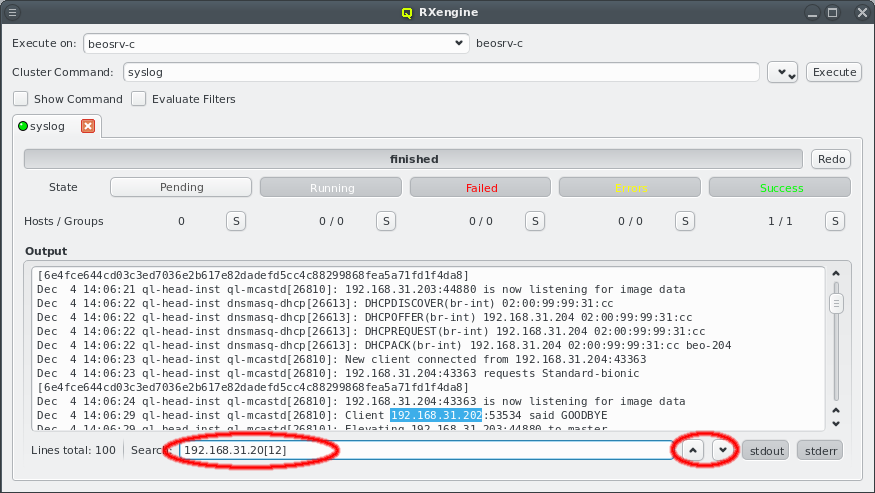Click the S button under the Errors state
875x493 pixels.
[684, 221]
